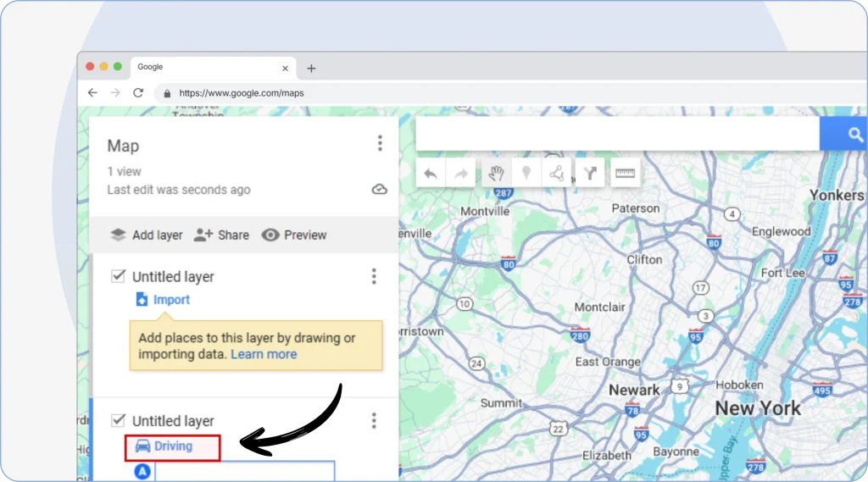Open a new tab with plus button
The height and width of the screenshot is (482, 868).
pos(311,69)
